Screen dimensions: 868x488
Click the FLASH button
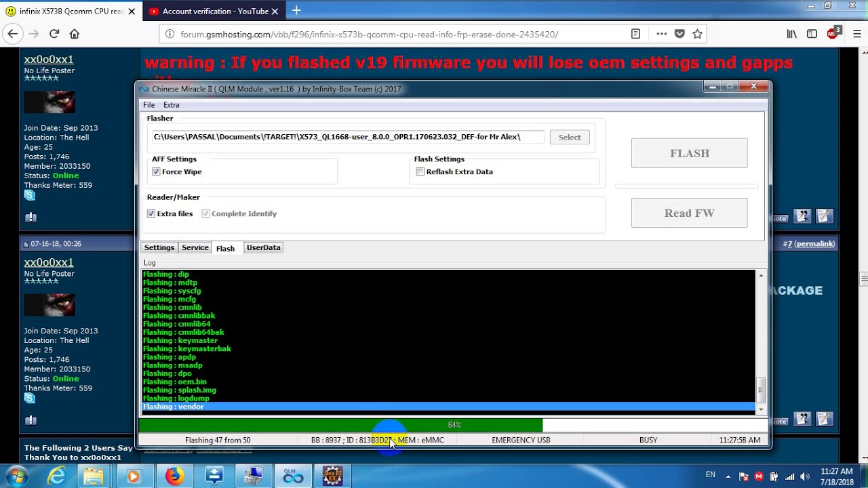pyautogui.click(x=690, y=153)
